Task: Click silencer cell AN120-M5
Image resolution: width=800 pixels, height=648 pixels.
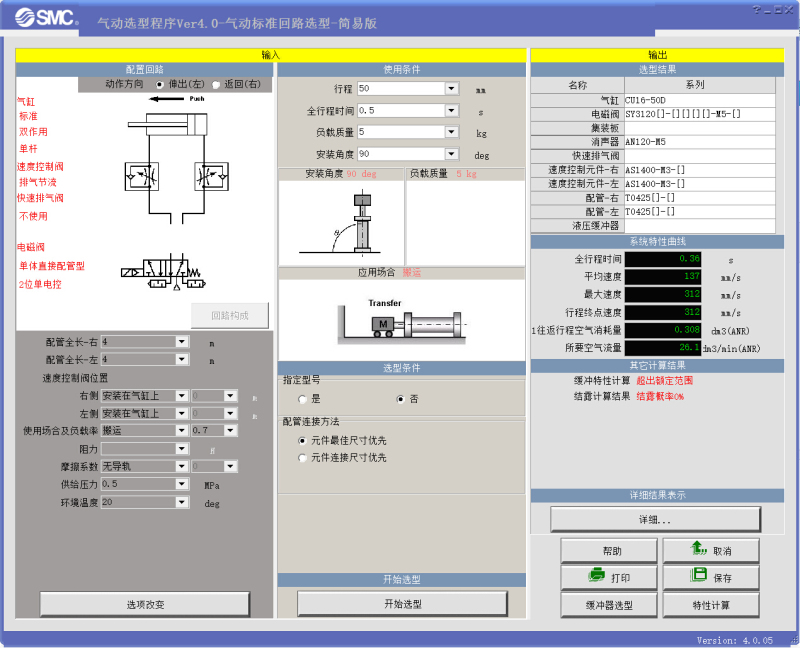Action: tap(699, 142)
